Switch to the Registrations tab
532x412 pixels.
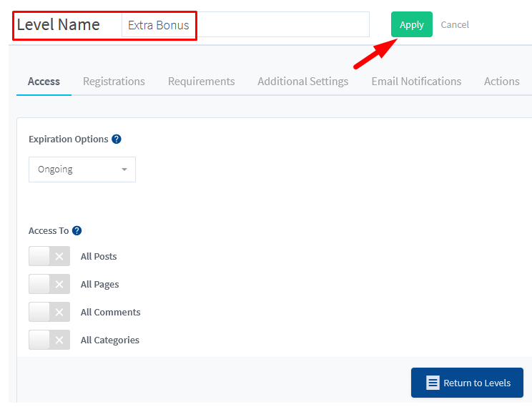click(114, 82)
